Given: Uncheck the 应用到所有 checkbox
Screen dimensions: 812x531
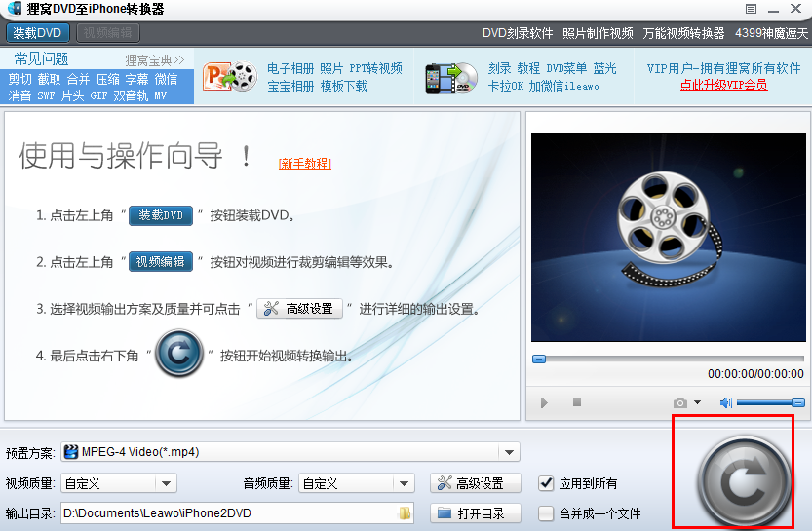Looking at the screenshot, I should tap(546, 483).
